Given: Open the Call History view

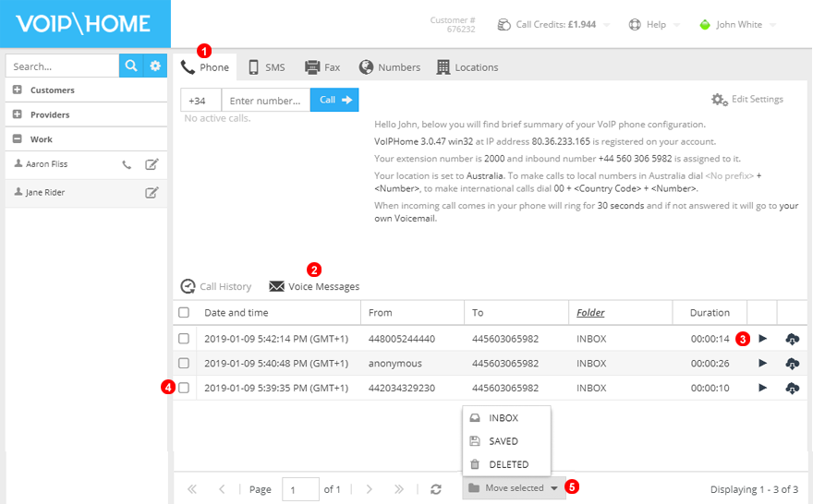Looking at the screenshot, I should click(216, 287).
